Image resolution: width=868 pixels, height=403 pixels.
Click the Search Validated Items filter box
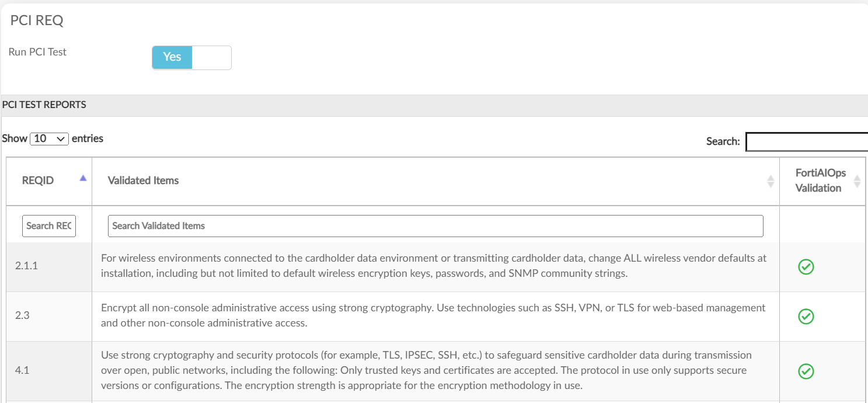coord(435,225)
